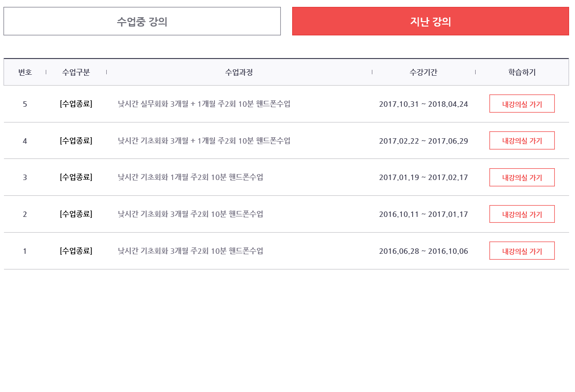This screenshot has width=575, height=392.
Task: Click the 수강기간 column header
Action: (x=424, y=72)
